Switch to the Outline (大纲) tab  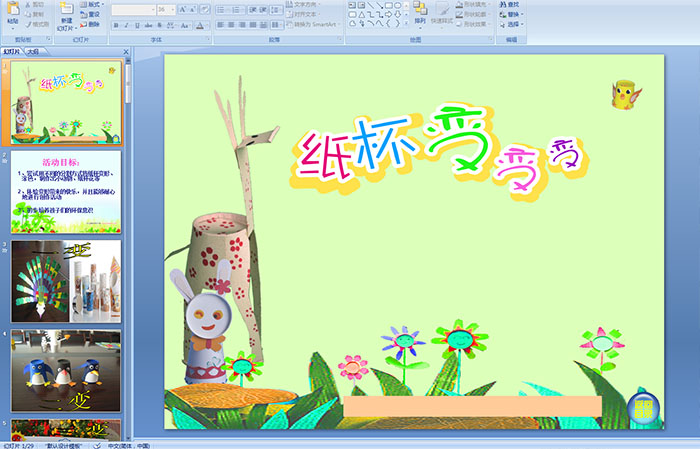click(33, 52)
